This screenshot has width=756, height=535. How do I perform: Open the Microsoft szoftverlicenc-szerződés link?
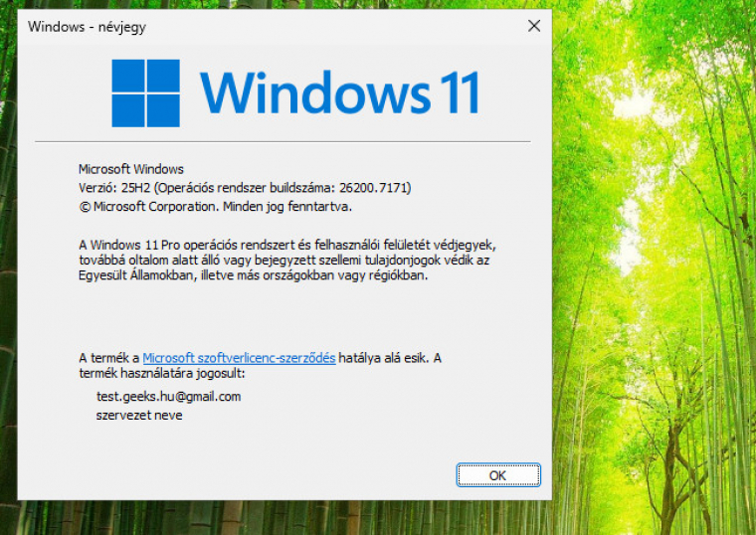[239, 358]
